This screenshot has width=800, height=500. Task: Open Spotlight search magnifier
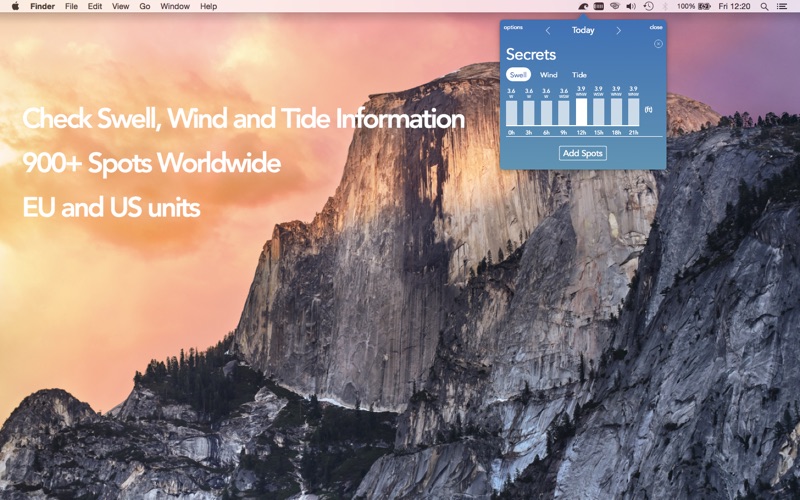coord(764,7)
